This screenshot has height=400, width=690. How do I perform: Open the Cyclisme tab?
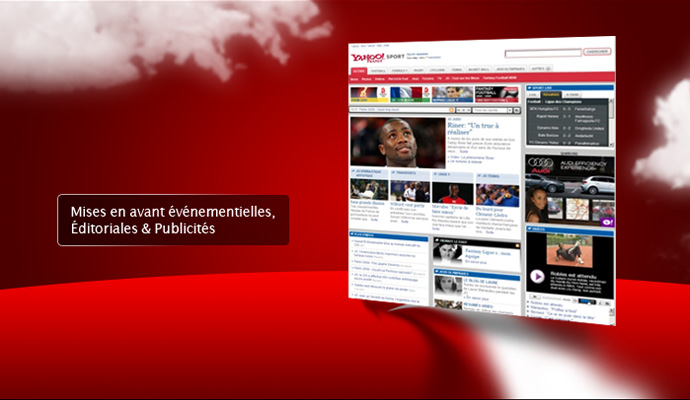coord(437,70)
